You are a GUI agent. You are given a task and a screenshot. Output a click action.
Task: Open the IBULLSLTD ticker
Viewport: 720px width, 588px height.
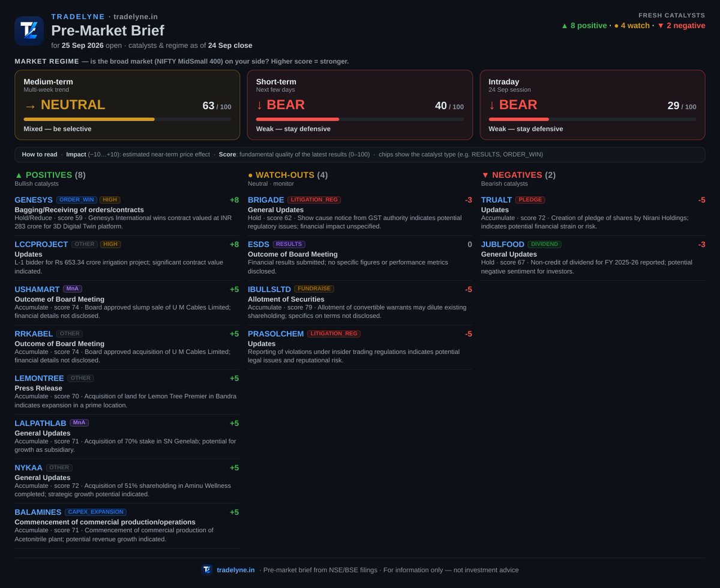[269, 289]
